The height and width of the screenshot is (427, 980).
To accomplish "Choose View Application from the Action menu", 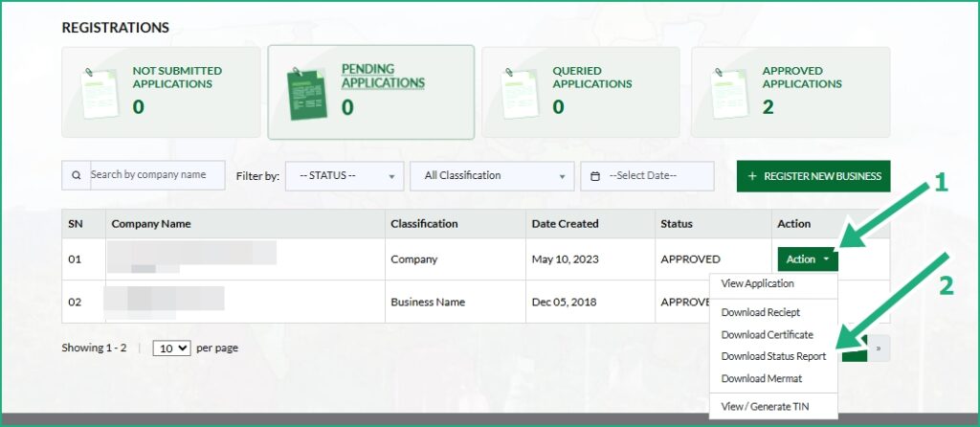I will click(x=758, y=283).
